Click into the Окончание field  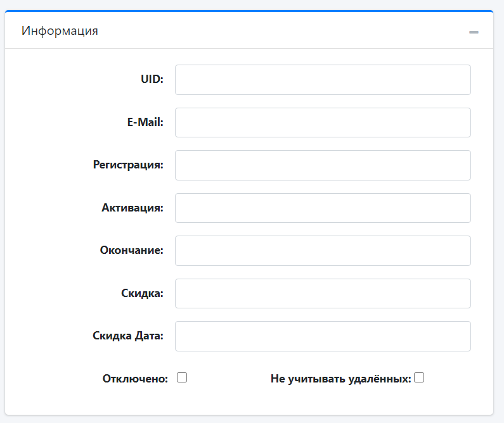(323, 251)
